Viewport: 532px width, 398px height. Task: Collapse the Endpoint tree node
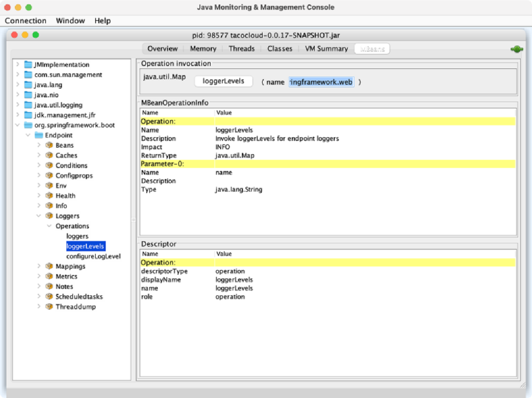[x=28, y=135]
